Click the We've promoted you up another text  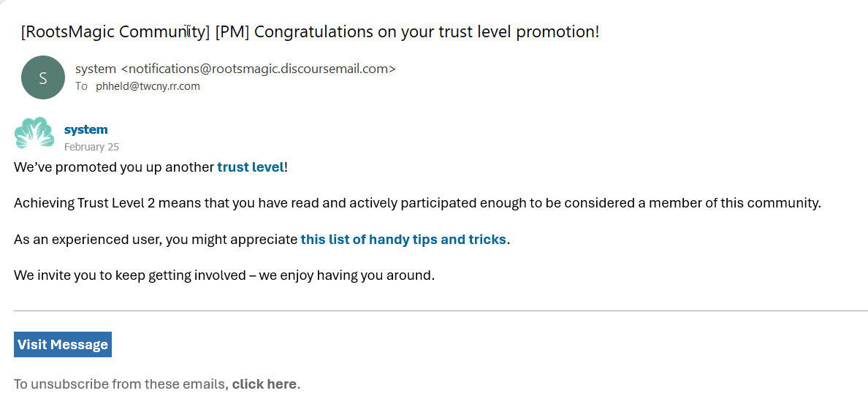click(x=114, y=167)
